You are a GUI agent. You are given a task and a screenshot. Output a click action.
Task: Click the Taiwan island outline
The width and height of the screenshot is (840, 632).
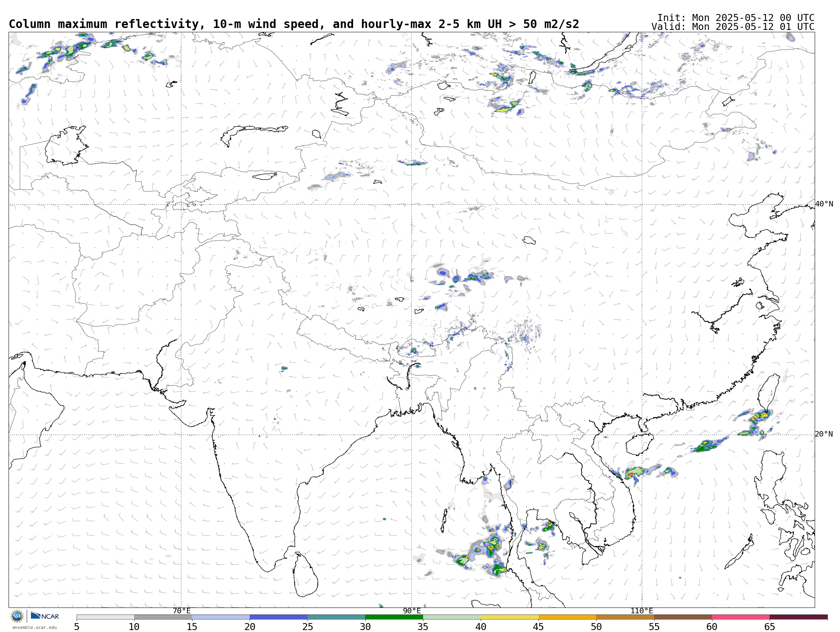click(769, 393)
